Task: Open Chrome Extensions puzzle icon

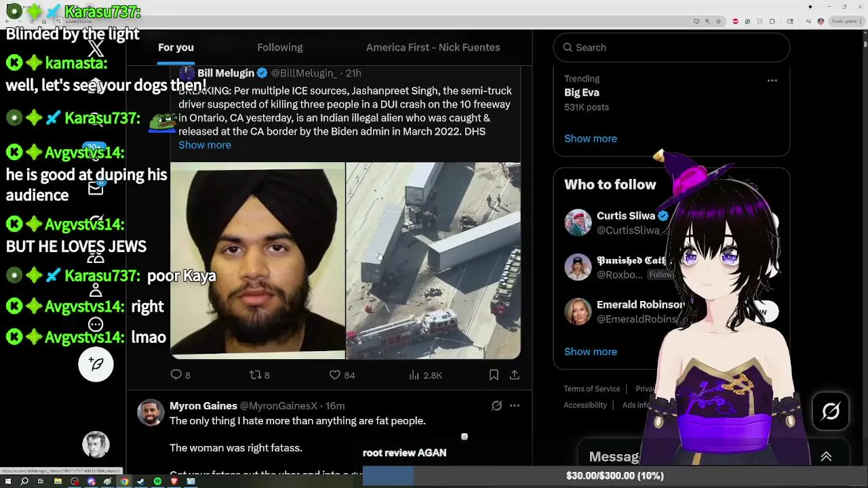Action: pyautogui.click(x=772, y=21)
